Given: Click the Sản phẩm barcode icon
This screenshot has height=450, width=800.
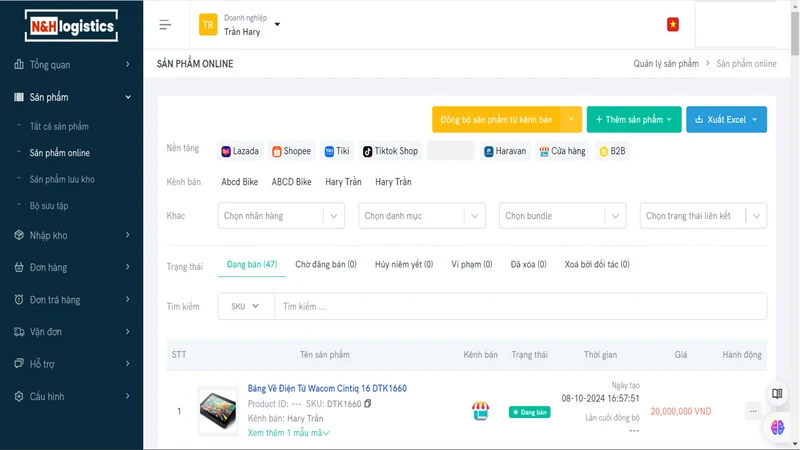Looking at the screenshot, I should coord(19,97).
